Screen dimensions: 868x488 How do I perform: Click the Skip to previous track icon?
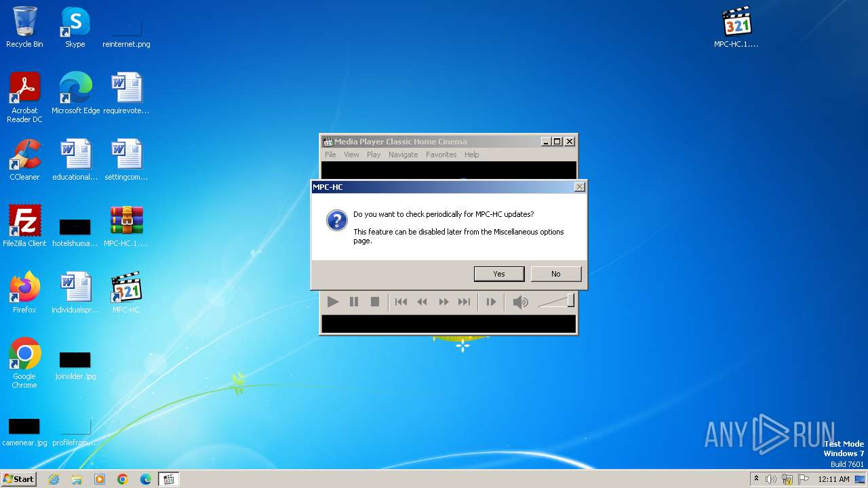click(401, 302)
